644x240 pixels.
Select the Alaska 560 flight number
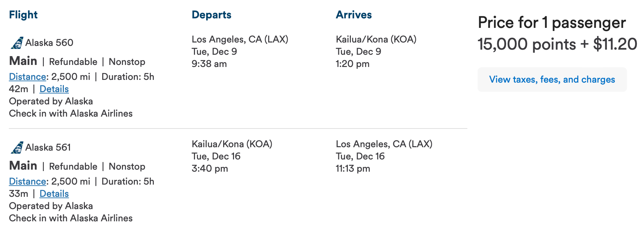[49, 43]
